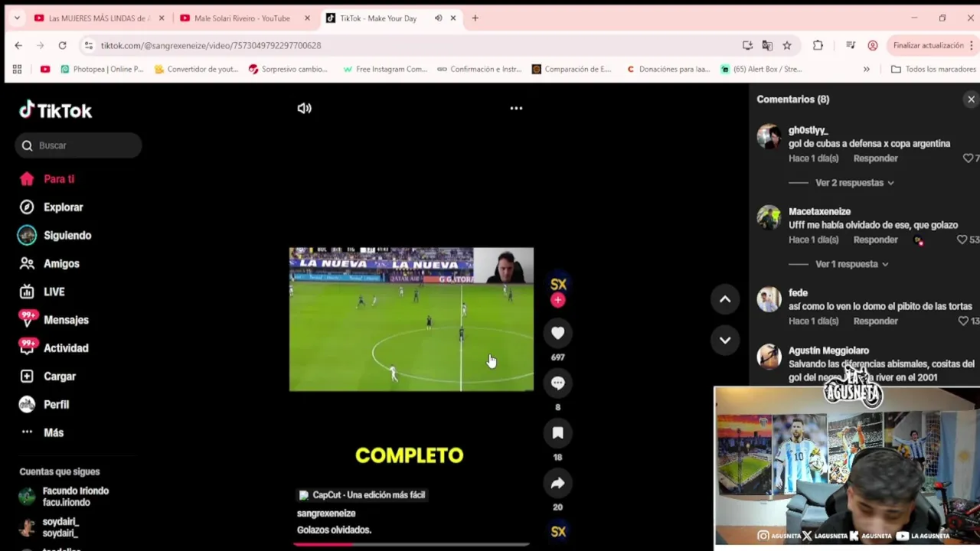Open the video three-dots options menu
Screen dimensions: 980x551
pos(516,108)
